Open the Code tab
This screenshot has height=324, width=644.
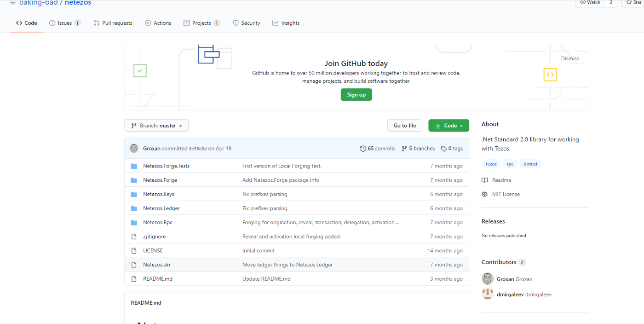pyautogui.click(x=26, y=23)
